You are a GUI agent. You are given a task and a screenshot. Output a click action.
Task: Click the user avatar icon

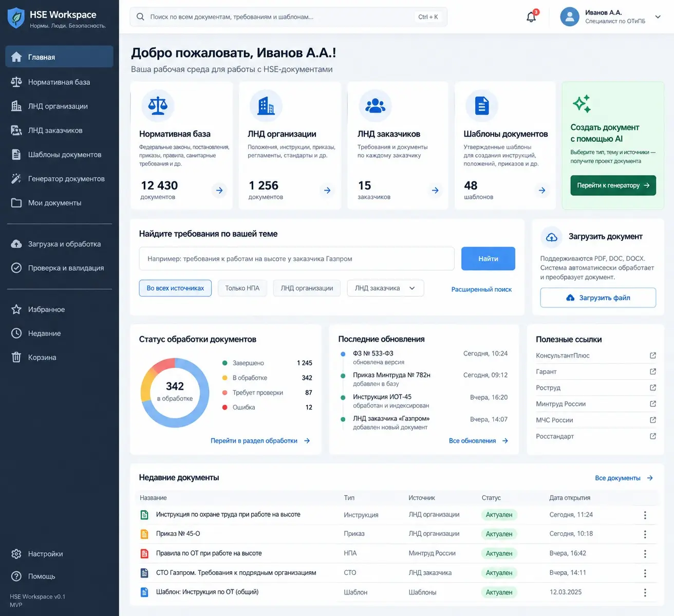point(569,16)
